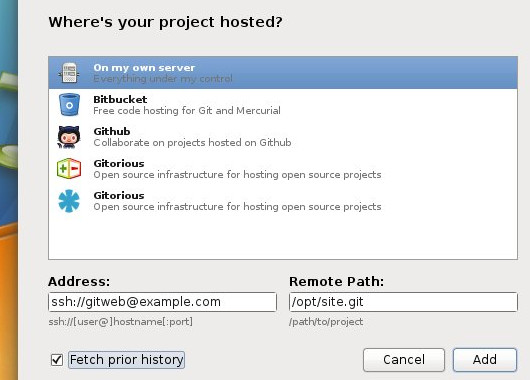Pick the first Gitorious entry
This screenshot has width=530, height=380.
tap(283, 169)
